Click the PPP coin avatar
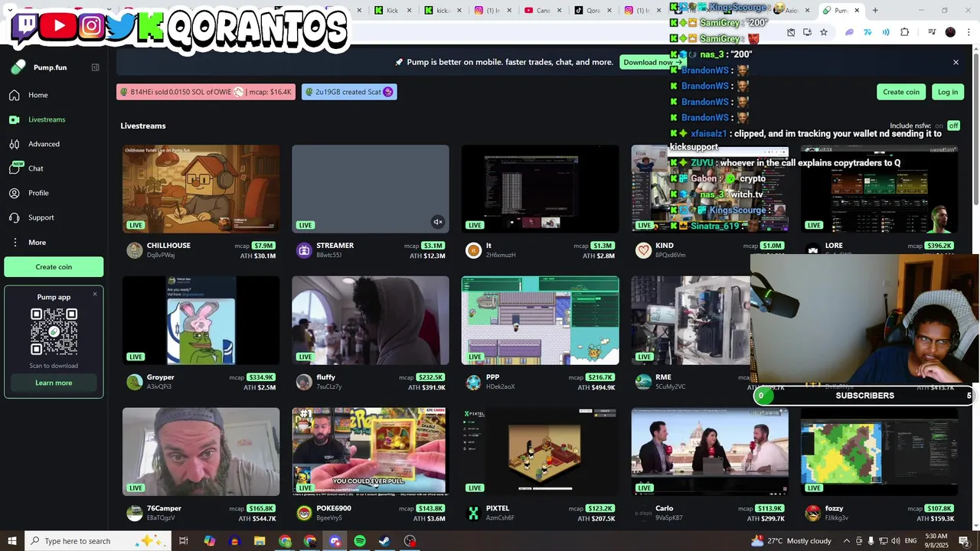Screen dimensions: 980x551 [473, 382]
